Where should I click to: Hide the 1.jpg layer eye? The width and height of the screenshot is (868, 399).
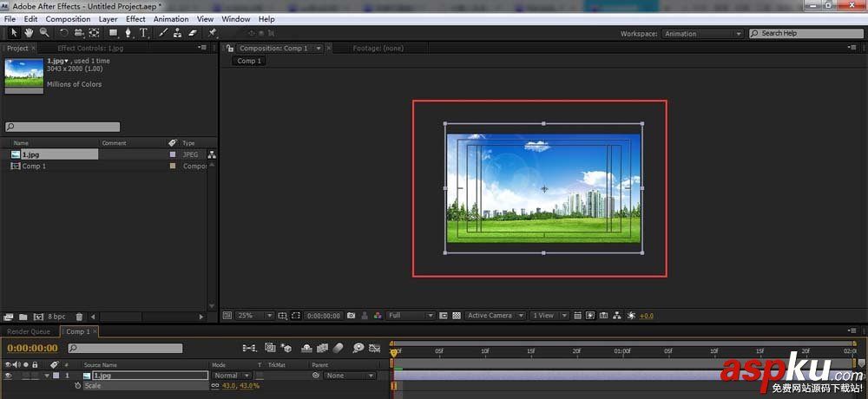(x=8, y=376)
